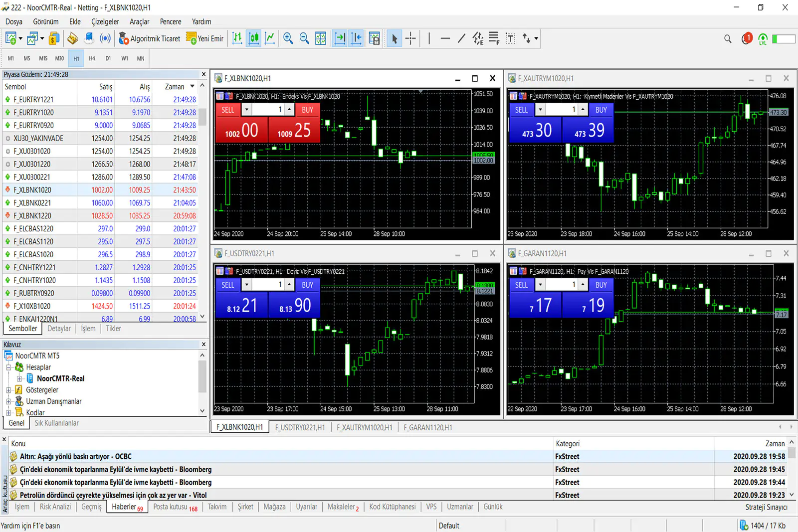This screenshot has height=532, width=798.
Task: Select the Fibonacci retracement tool
Action: pyautogui.click(x=494, y=38)
